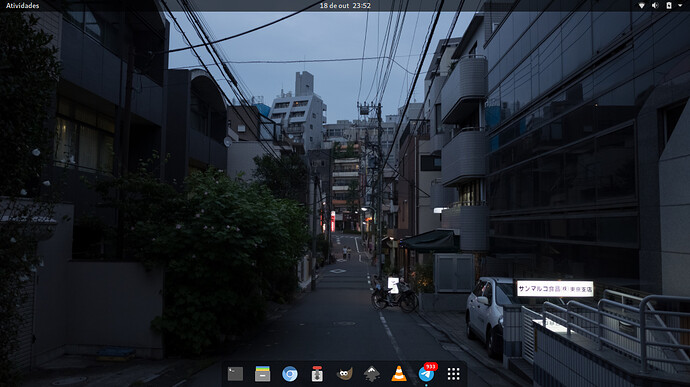Click the battery status icon
The height and width of the screenshot is (387, 690).
[669, 6]
